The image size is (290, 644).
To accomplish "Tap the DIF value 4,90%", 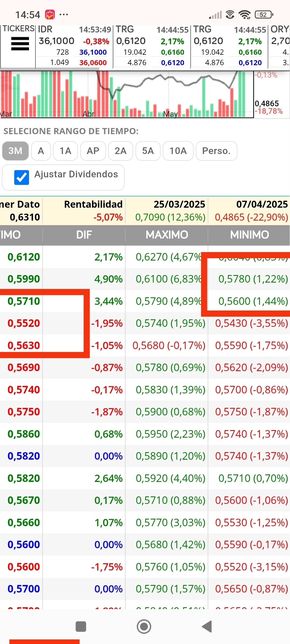I will 108,279.
